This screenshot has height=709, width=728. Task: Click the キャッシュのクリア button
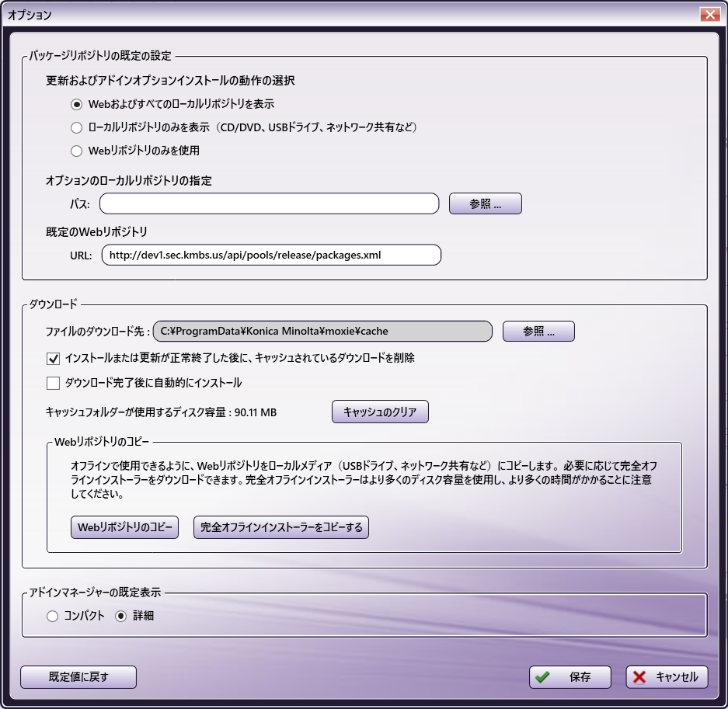click(x=380, y=412)
